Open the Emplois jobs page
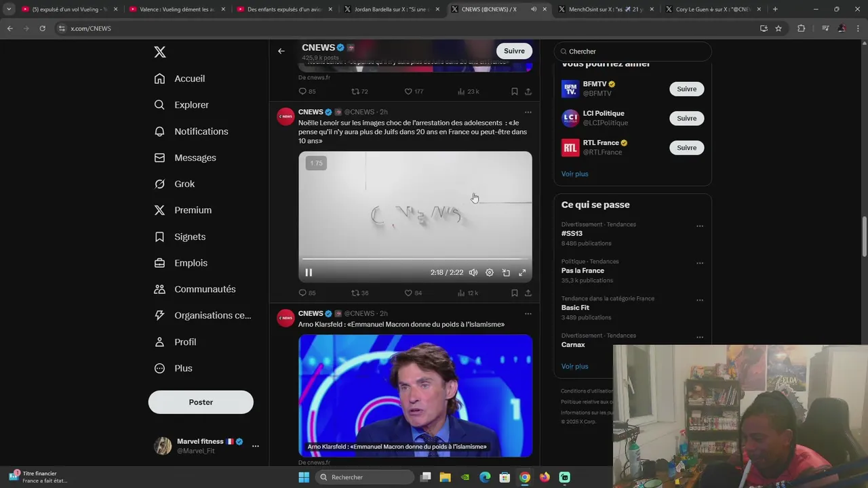Image resolution: width=868 pixels, height=488 pixels. click(x=181, y=263)
